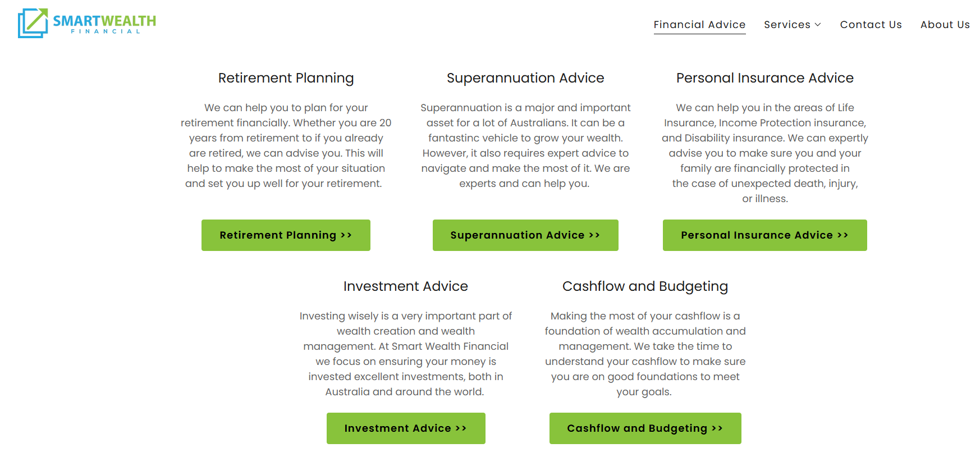Click the paragraph starting 'Superannuation is a major'
The image size is (980, 466).
pos(525,145)
